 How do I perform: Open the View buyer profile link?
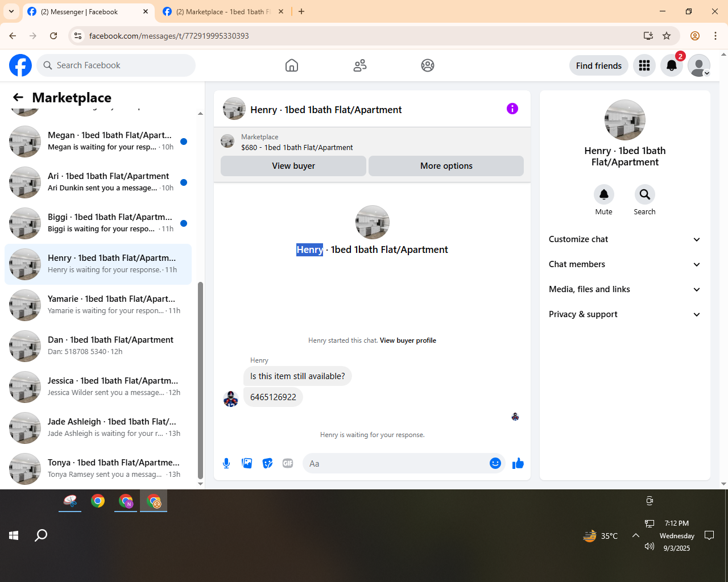click(408, 340)
